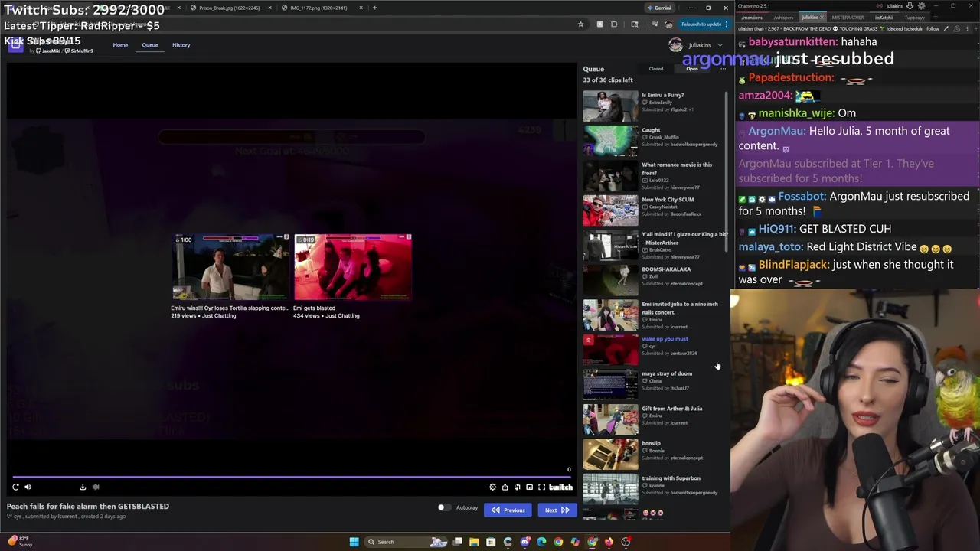
Task: Play suggested 'Emiru wins!!! Cyr loses Tortilla slapping' clip
Action: (230, 276)
